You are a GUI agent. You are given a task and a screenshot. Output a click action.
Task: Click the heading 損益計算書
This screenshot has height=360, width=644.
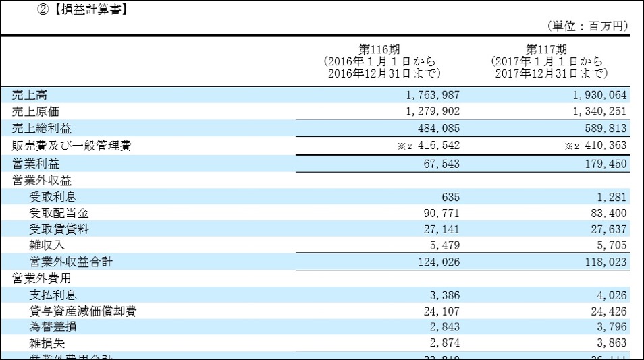[x=90, y=9]
